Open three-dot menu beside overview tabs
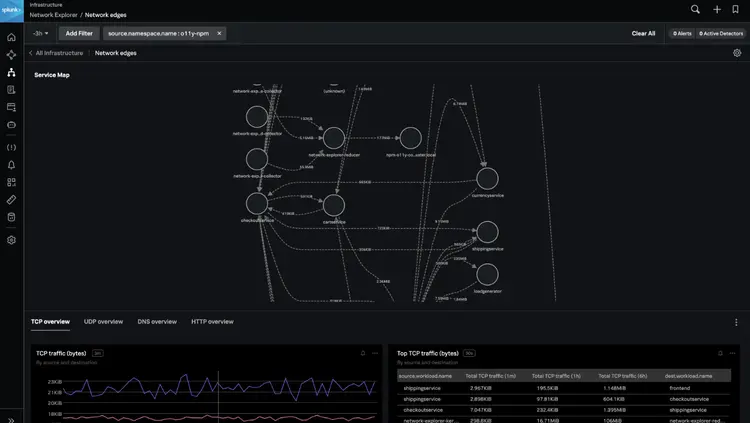The image size is (750, 423). pyautogui.click(x=737, y=322)
